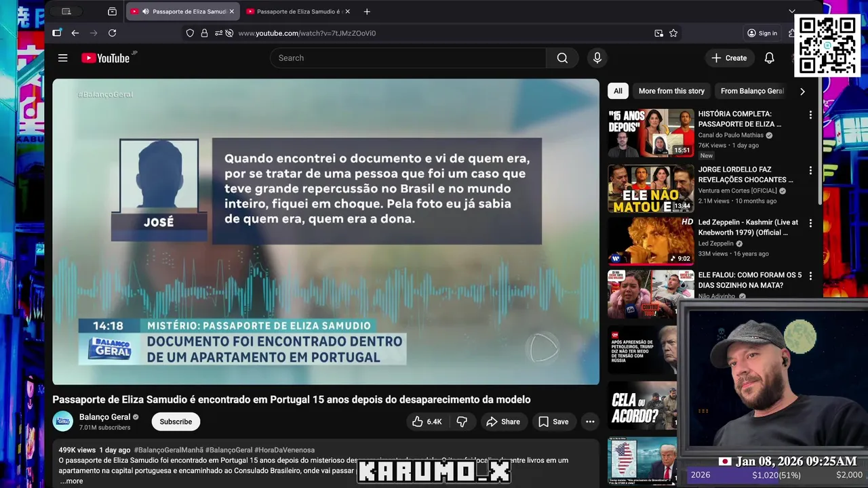
Task: Open ELE FALOU video title link
Action: [750, 280]
